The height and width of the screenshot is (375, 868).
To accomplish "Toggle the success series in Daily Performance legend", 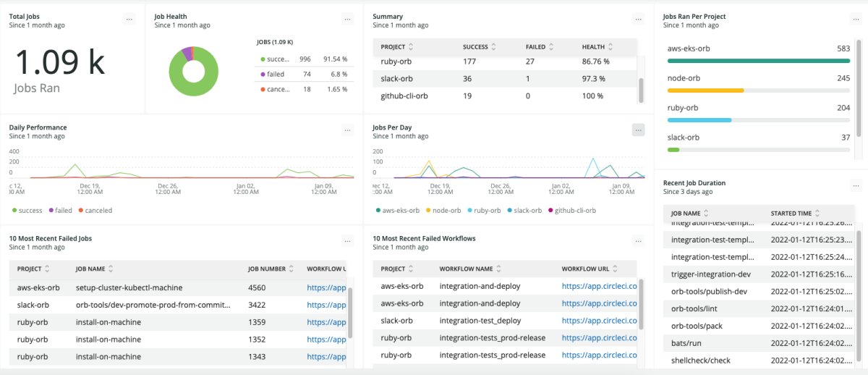I will tap(27, 211).
